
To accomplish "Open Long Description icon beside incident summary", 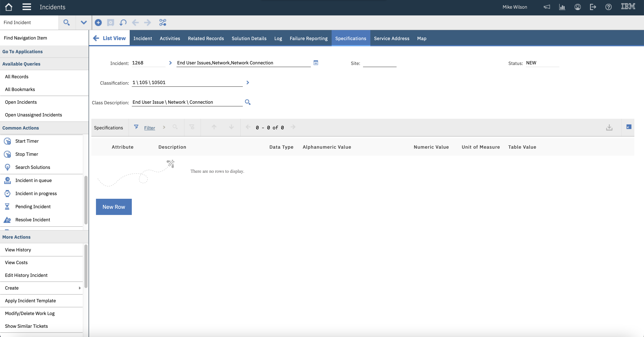I will pyautogui.click(x=316, y=63).
